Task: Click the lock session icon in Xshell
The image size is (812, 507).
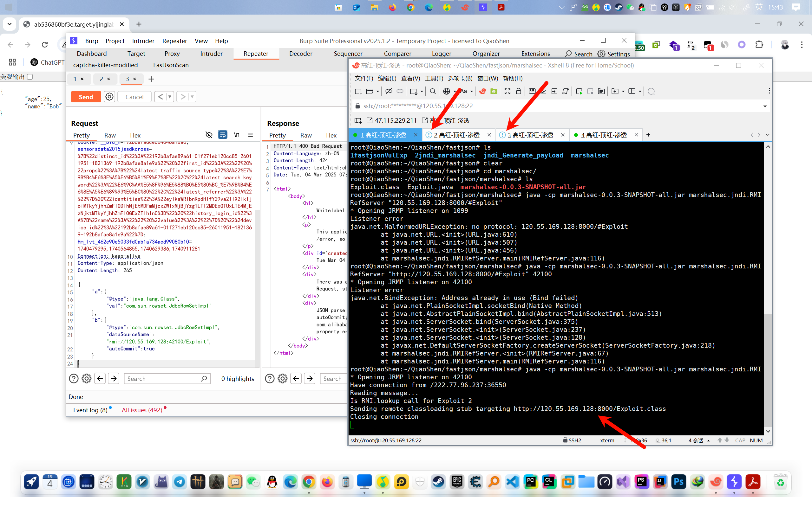Action: pos(518,91)
